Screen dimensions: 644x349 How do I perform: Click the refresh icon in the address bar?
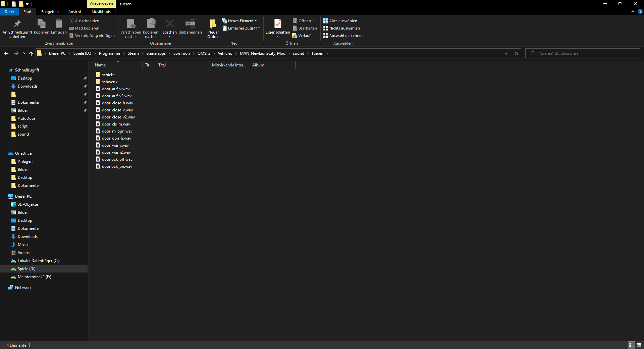point(516,53)
